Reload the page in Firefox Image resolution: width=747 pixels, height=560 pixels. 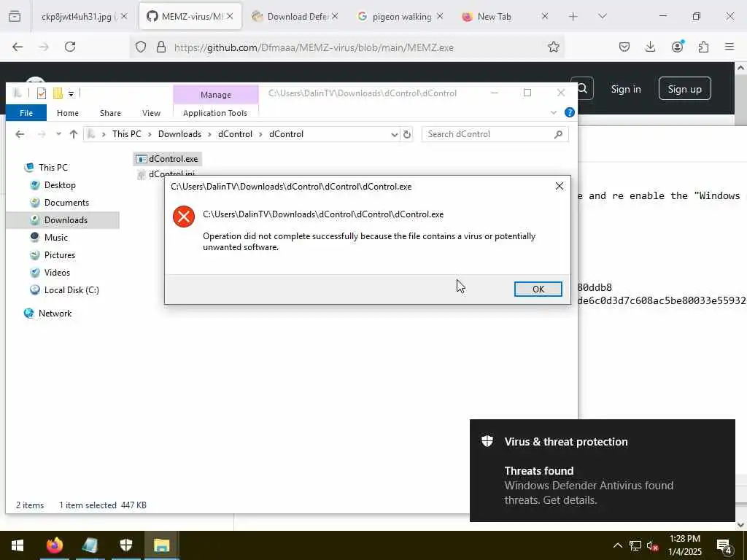point(70,47)
